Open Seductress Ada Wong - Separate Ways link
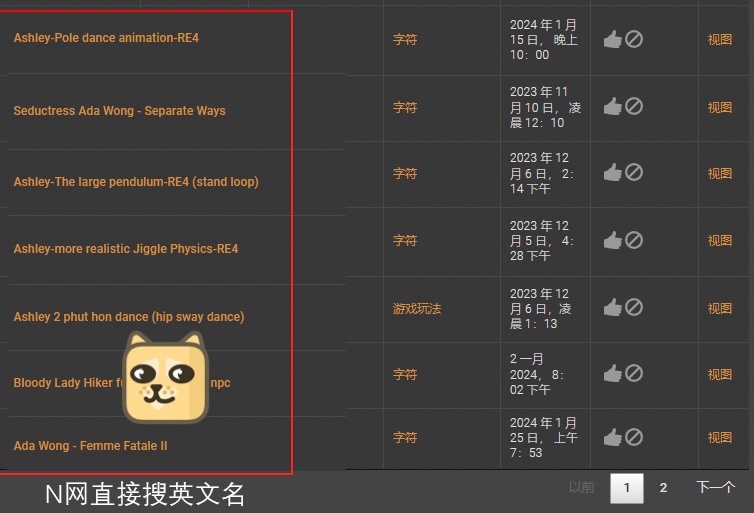 click(119, 111)
